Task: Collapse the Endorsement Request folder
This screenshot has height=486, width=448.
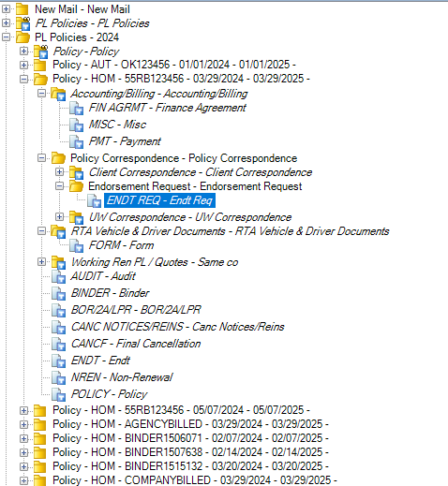Action: point(59,186)
